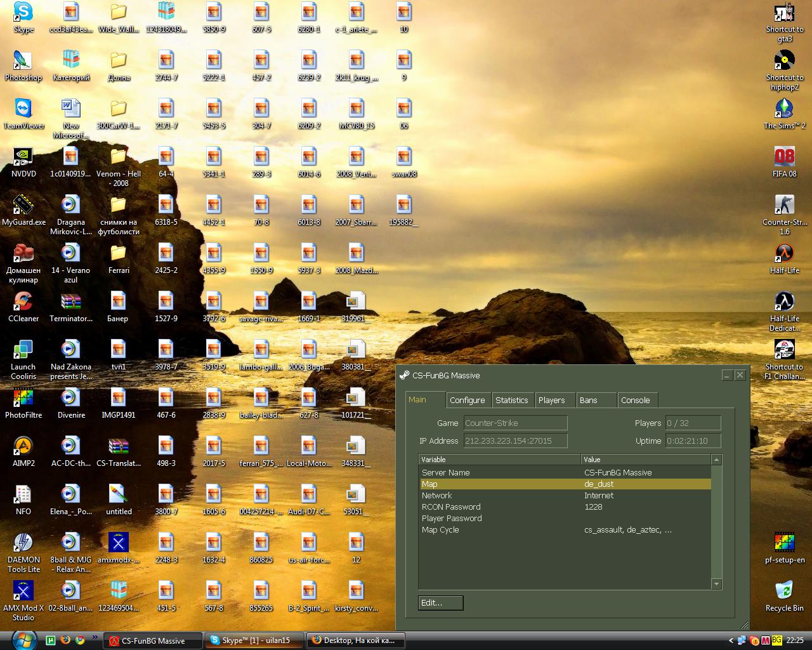Open the Recycle Bin
The width and height of the screenshot is (812, 650).
pyautogui.click(x=785, y=596)
